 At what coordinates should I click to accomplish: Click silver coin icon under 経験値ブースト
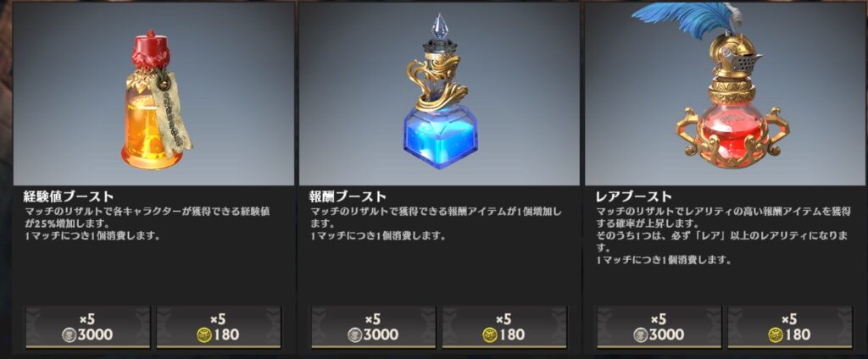[70, 334]
